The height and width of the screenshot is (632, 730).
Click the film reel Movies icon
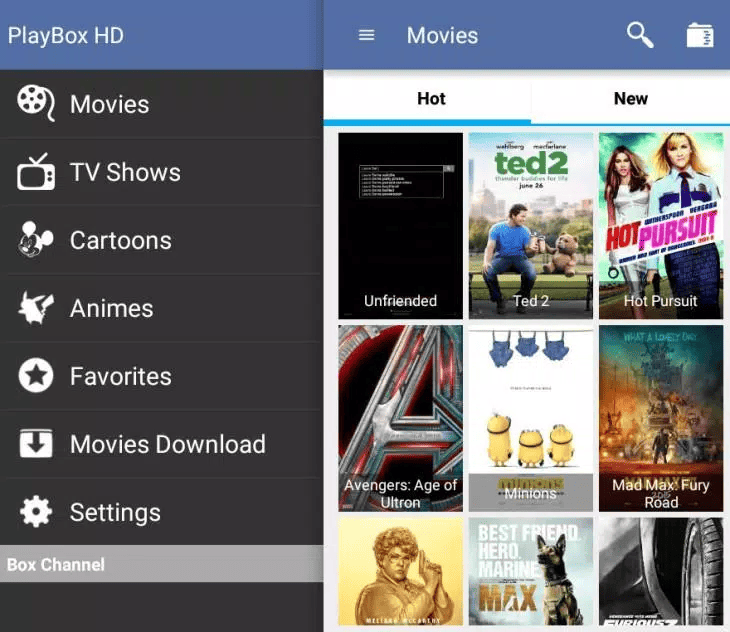(36, 103)
